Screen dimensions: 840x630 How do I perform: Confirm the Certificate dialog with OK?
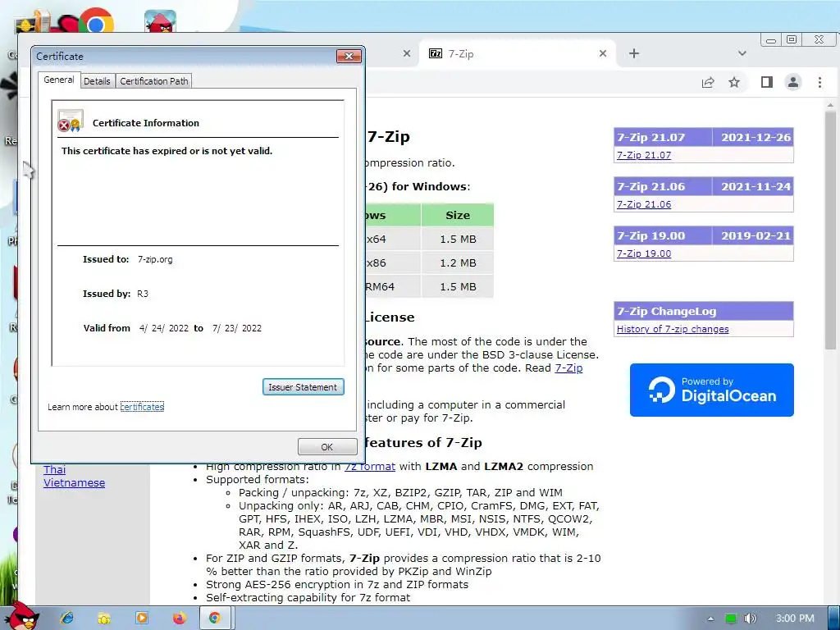coord(327,447)
